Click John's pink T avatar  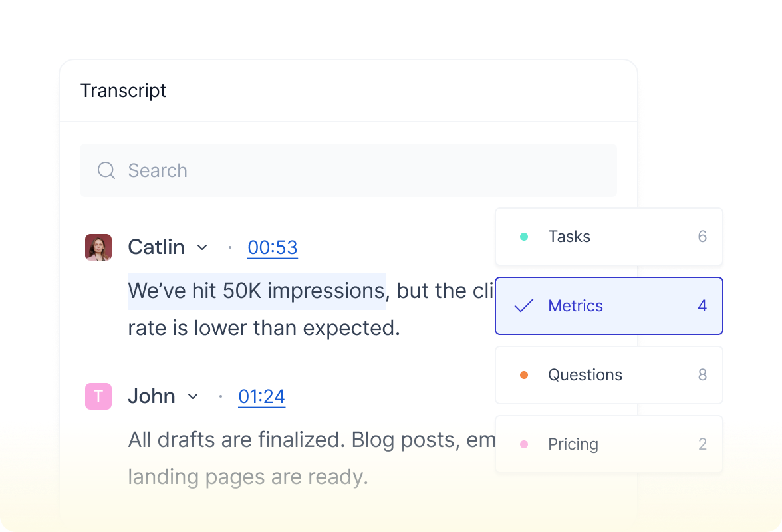click(x=98, y=396)
